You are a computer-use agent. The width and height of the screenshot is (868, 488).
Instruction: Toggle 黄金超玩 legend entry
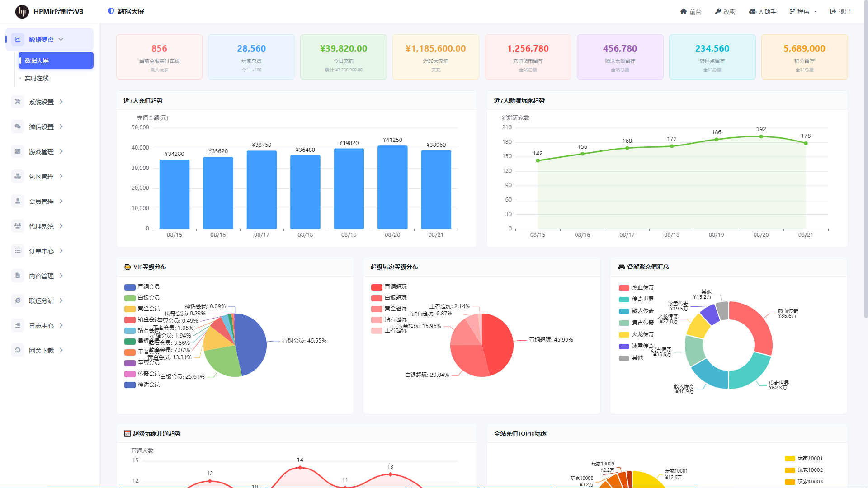coord(389,309)
